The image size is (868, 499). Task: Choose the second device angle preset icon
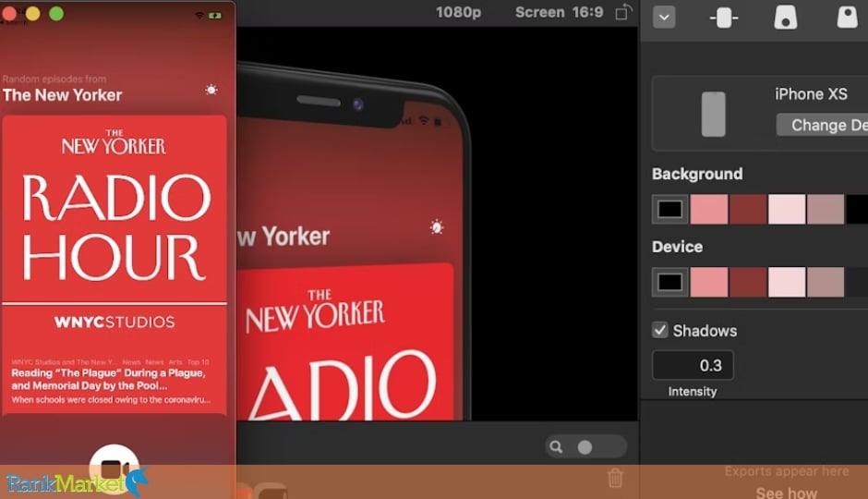[x=786, y=18]
